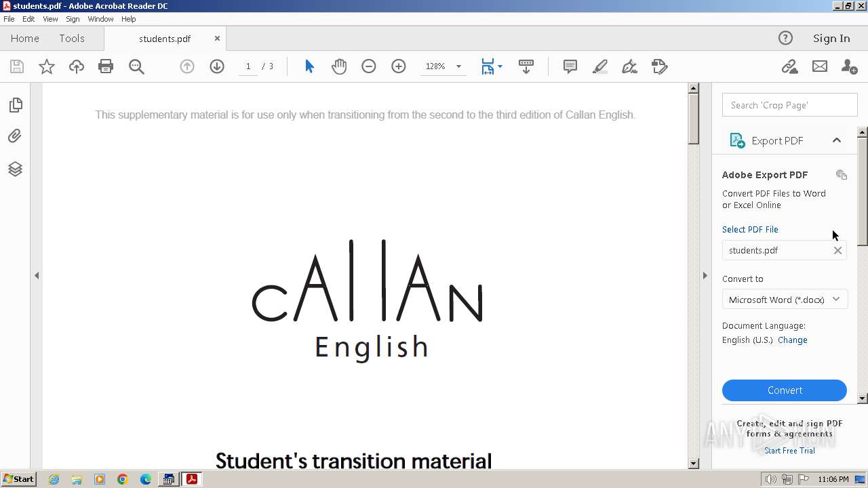Screen dimensions: 868x488
Task: Add a sticky note comment
Action: [570, 66]
